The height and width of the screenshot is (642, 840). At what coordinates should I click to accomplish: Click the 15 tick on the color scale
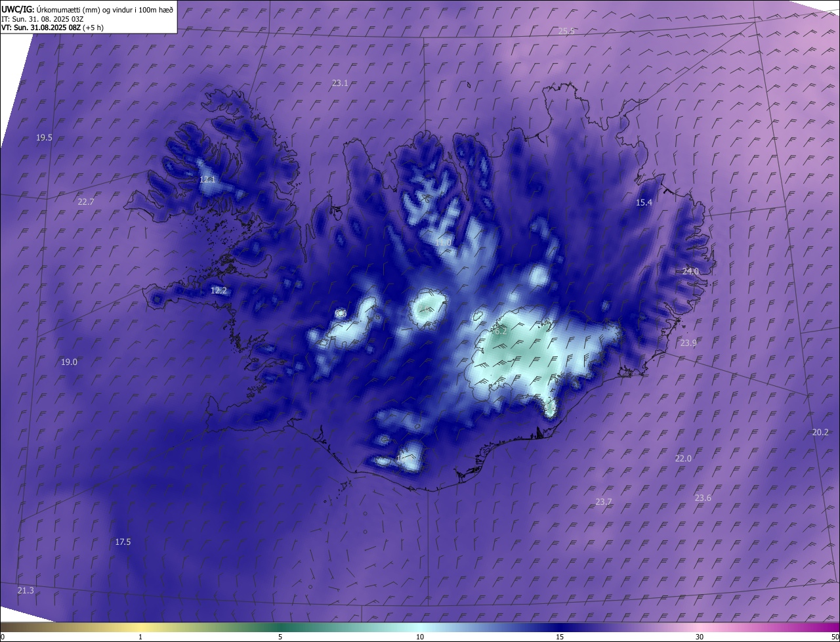click(560, 637)
